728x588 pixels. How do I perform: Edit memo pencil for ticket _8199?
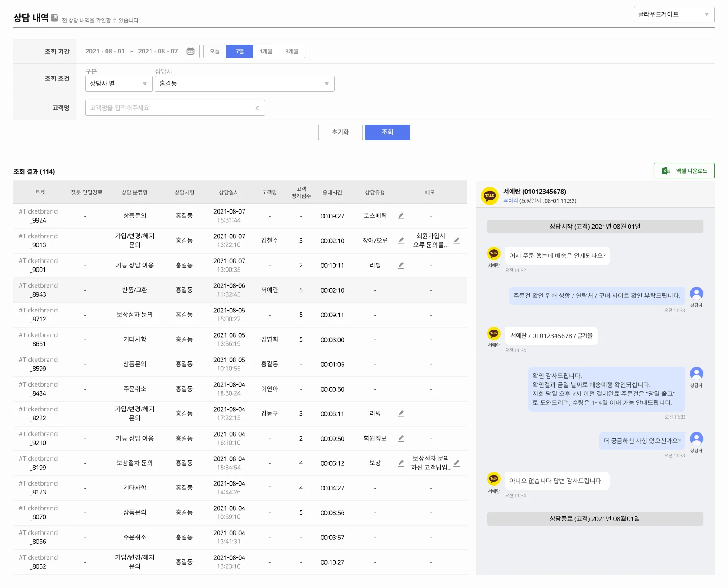[x=457, y=463]
